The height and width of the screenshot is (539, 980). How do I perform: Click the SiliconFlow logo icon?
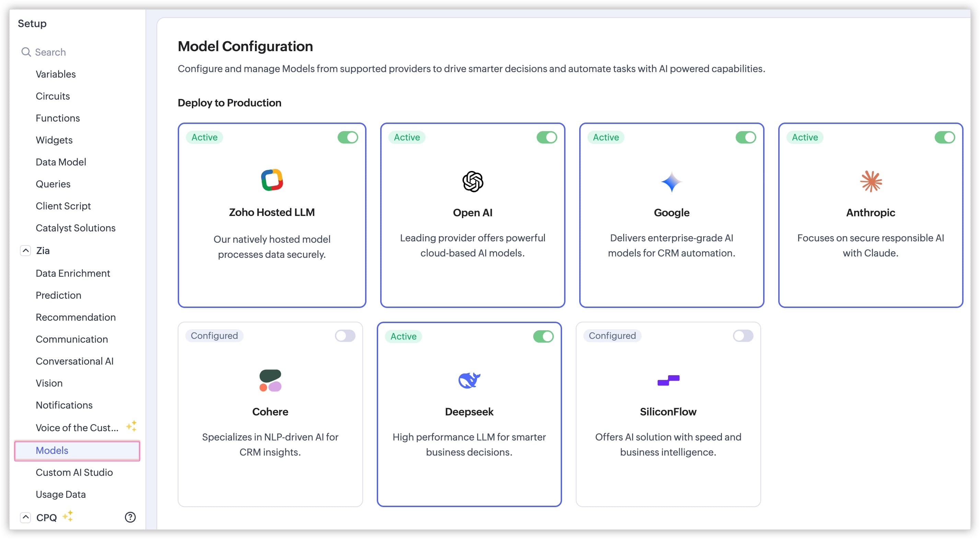point(668,380)
